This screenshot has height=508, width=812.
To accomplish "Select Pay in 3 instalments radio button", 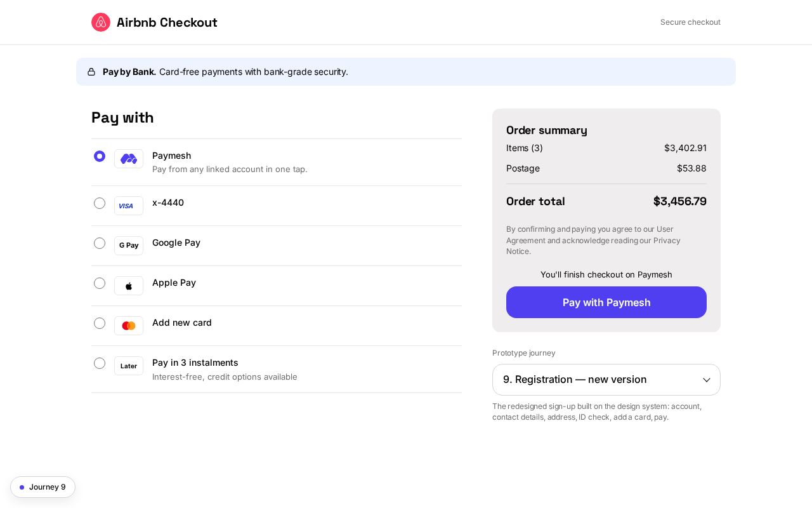I will [100, 363].
